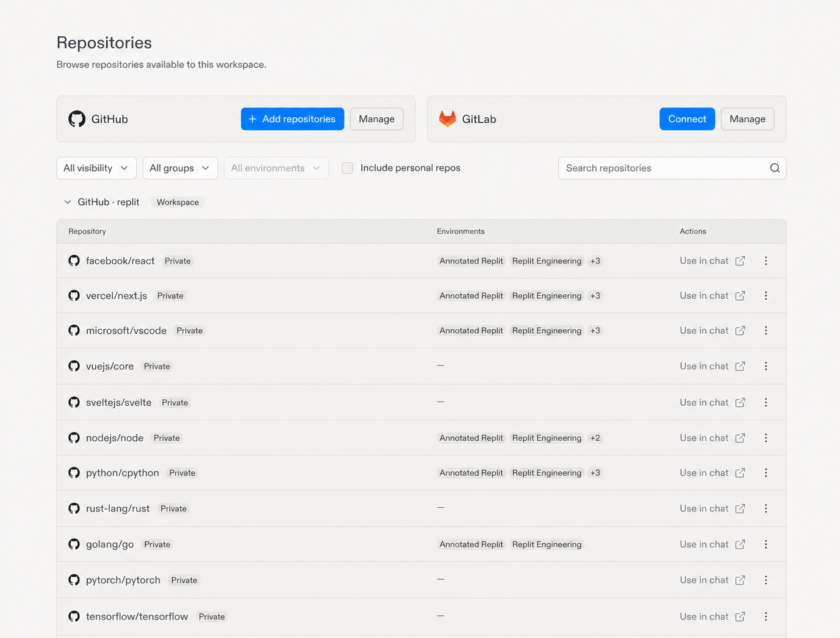Collapse the GitHub · replit group

[68, 202]
